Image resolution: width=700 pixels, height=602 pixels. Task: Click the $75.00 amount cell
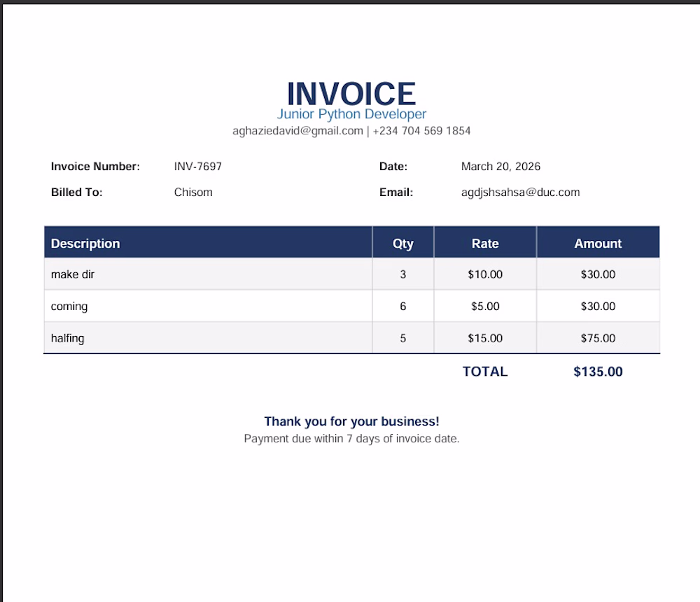pos(598,338)
